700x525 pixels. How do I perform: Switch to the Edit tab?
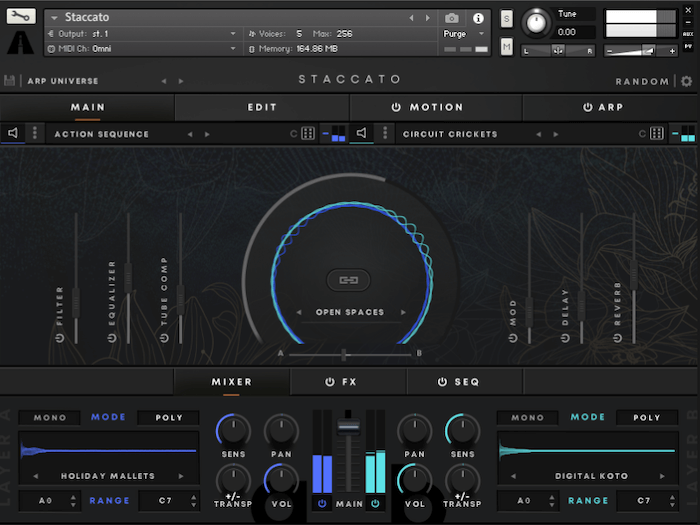tap(262, 107)
